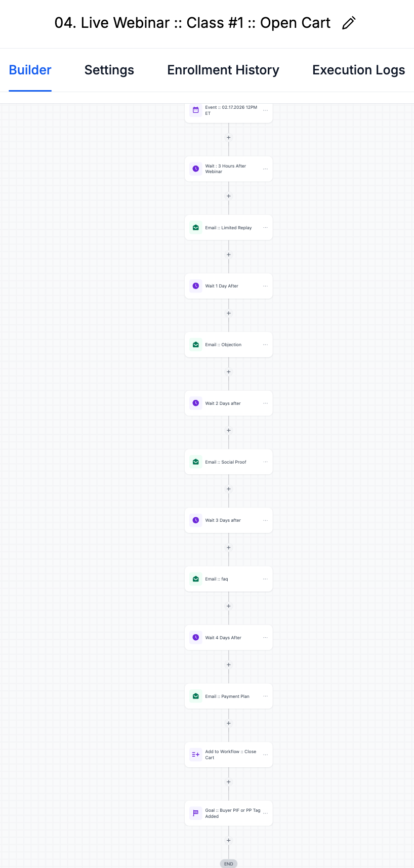Open the Enrollment History tab
414x868 pixels.
pyautogui.click(x=223, y=70)
